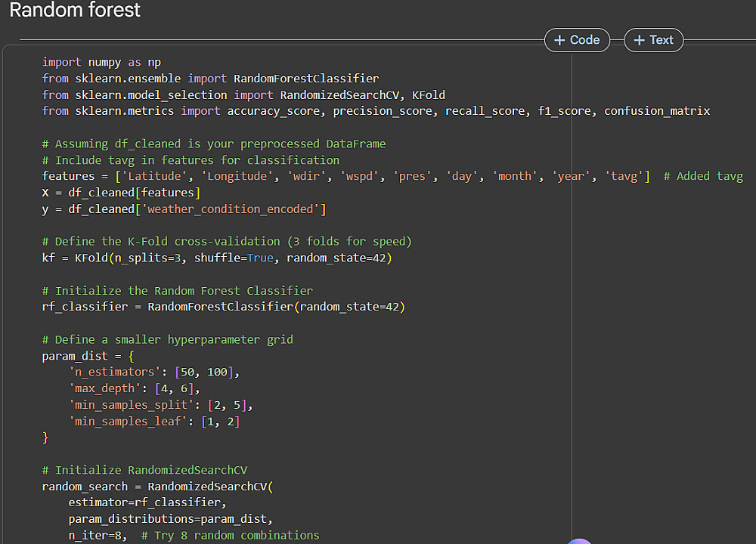Click the confusion_matrix import name
The image size is (756, 544).
pos(656,111)
